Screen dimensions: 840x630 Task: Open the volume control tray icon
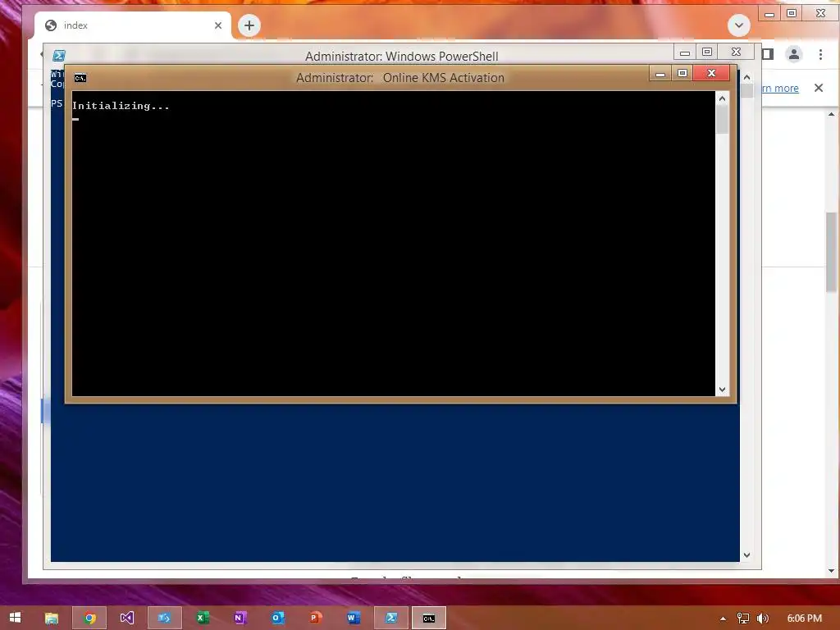click(762, 619)
